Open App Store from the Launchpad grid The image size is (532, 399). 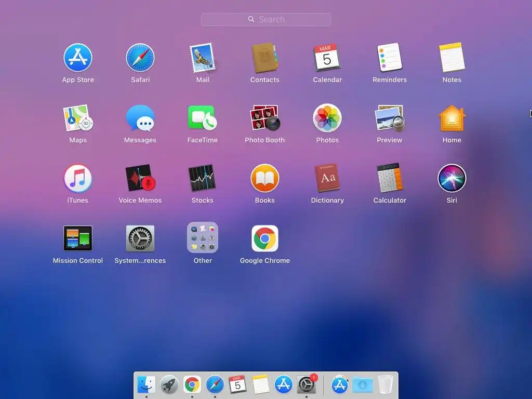(78, 58)
